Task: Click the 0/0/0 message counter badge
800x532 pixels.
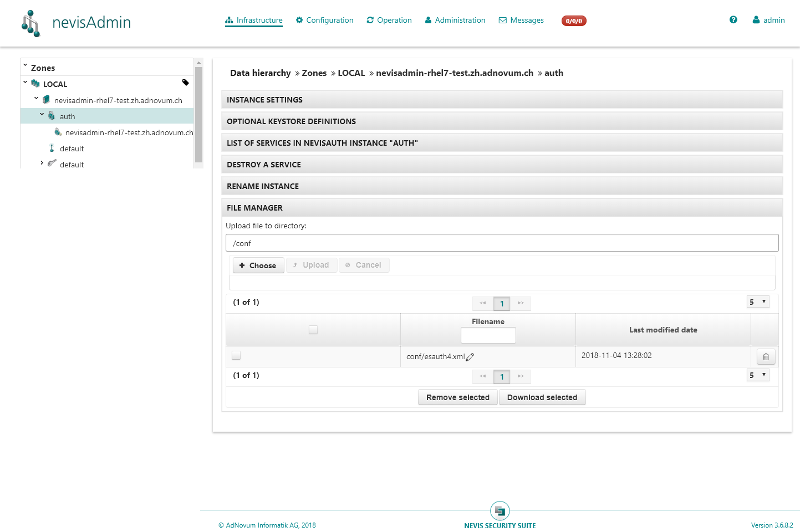Action: coord(574,21)
